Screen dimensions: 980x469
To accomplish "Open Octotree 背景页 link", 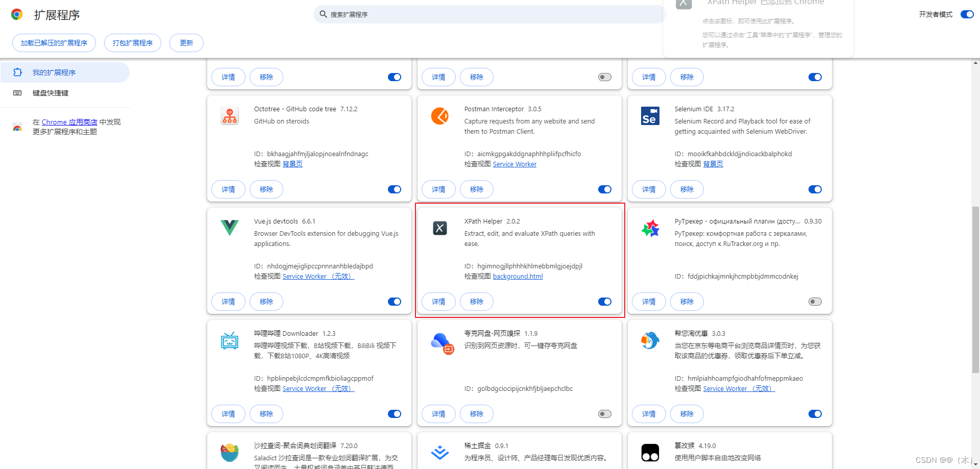I will 292,164.
